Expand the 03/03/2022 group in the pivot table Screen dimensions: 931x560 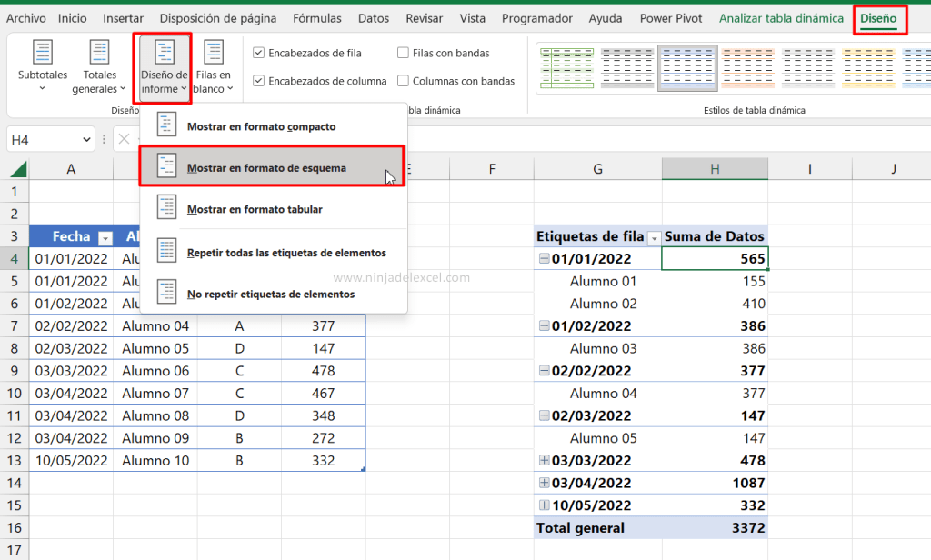coord(545,460)
